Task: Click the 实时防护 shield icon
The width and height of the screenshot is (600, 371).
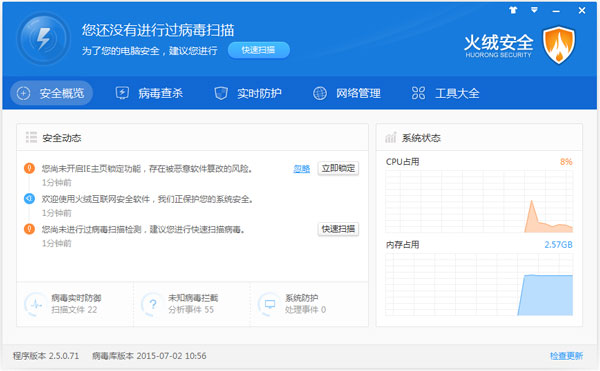Action: 221,93
